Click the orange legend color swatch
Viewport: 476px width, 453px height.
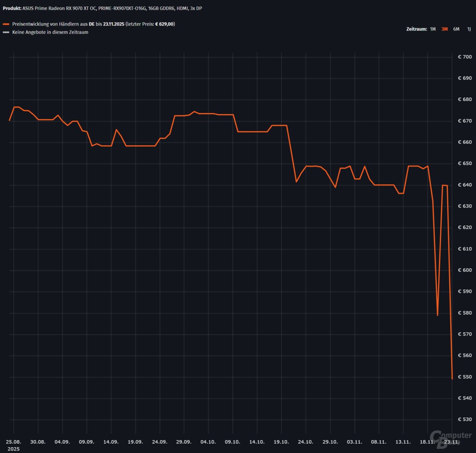coord(6,24)
